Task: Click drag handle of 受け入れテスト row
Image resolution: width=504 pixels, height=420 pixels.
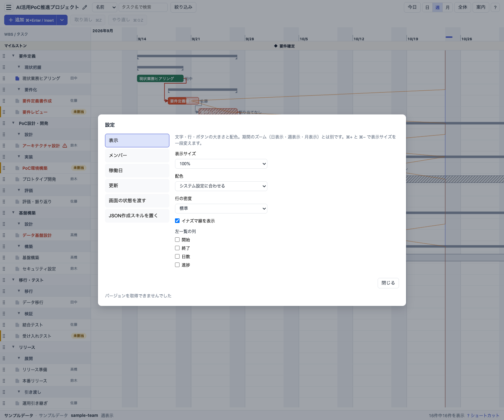Action: (x=4, y=336)
